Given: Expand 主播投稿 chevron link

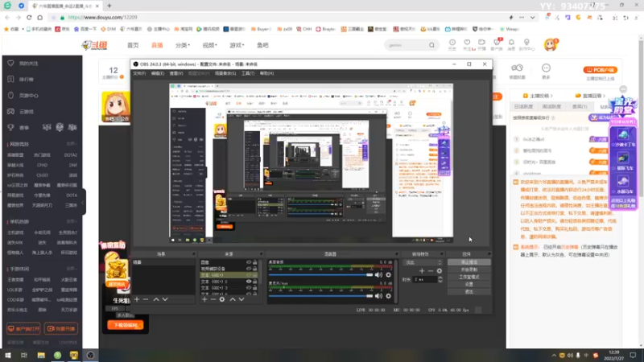Looking at the screenshot, I should [x=538, y=96].
